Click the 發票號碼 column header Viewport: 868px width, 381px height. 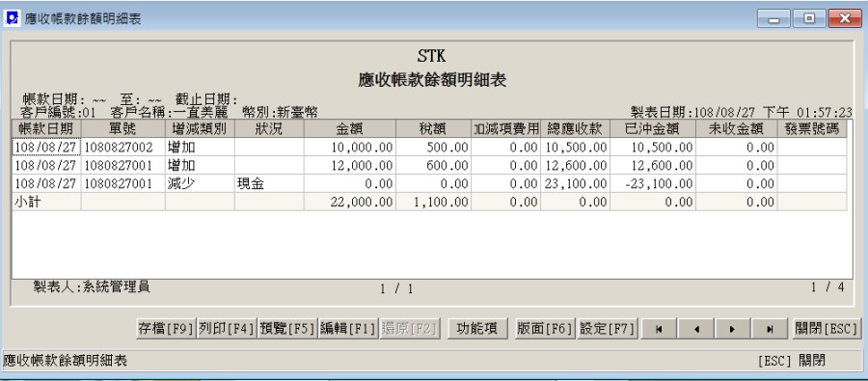tap(812, 128)
